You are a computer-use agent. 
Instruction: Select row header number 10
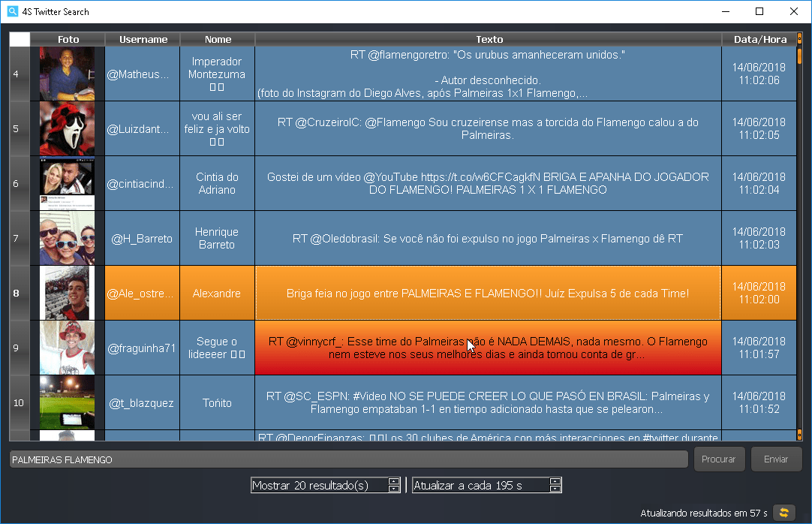click(20, 403)
